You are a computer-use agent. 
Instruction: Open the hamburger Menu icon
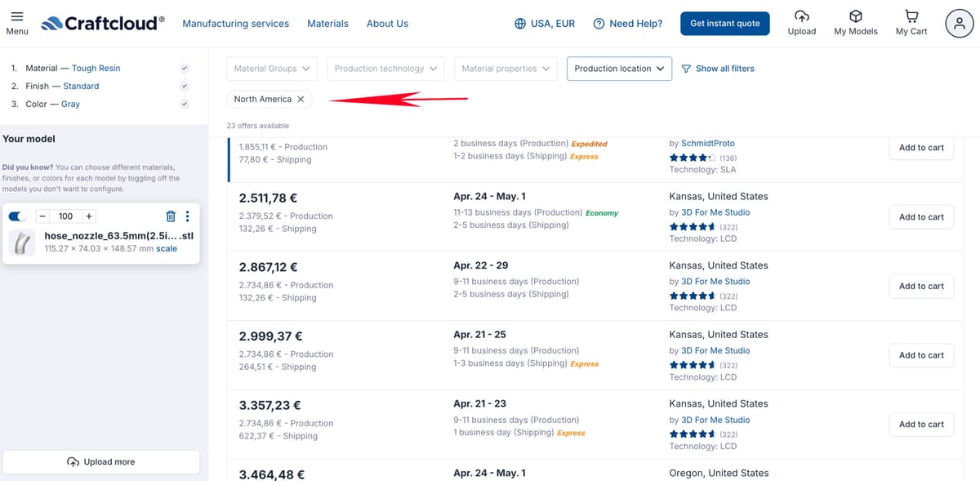coord(16,16)
